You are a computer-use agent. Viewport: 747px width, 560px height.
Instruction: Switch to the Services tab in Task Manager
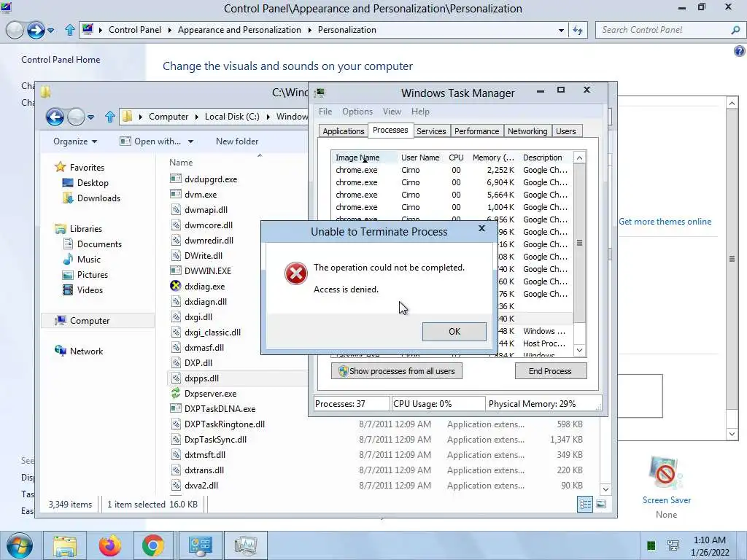click(431, 131)
